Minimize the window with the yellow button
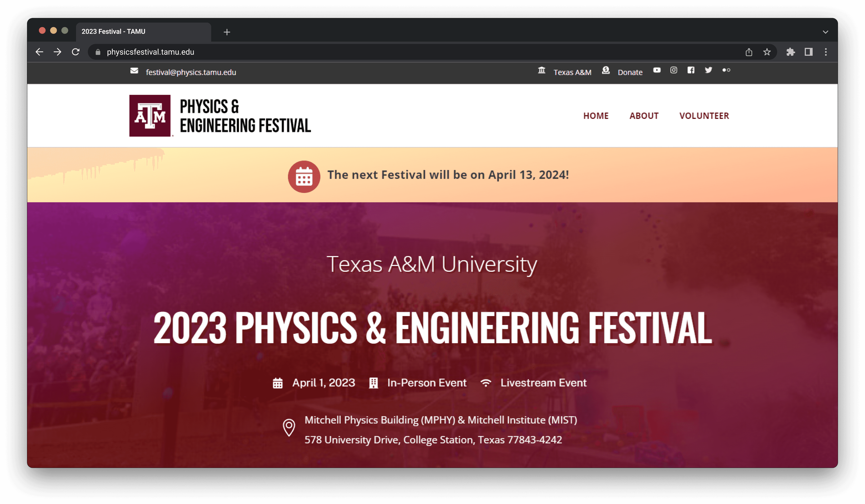 pos(54,31)
